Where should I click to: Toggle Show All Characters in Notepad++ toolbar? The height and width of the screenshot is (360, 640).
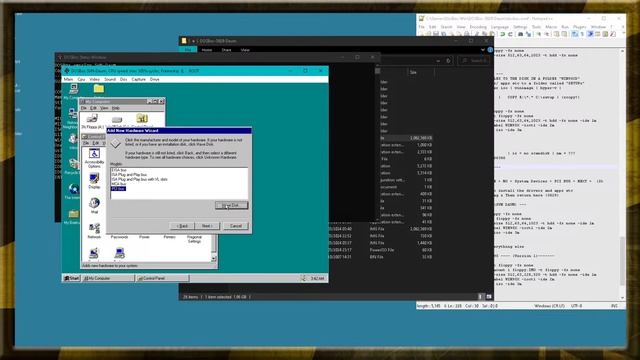pos(582,34)
